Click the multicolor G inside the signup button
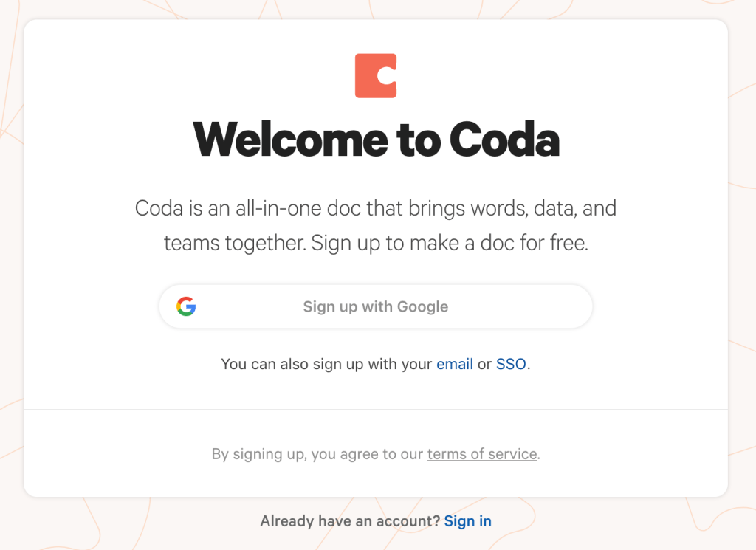This screenshot has width=756, height=550. [186, 306]
